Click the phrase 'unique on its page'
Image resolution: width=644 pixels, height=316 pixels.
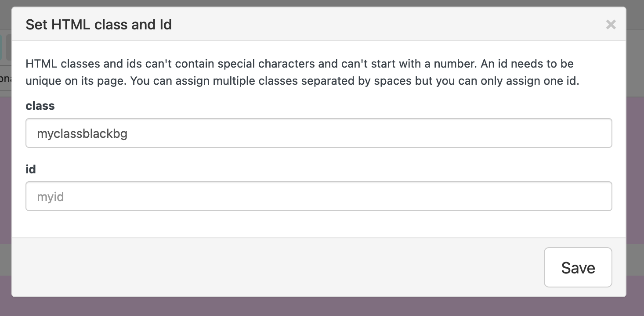[74, 82]
